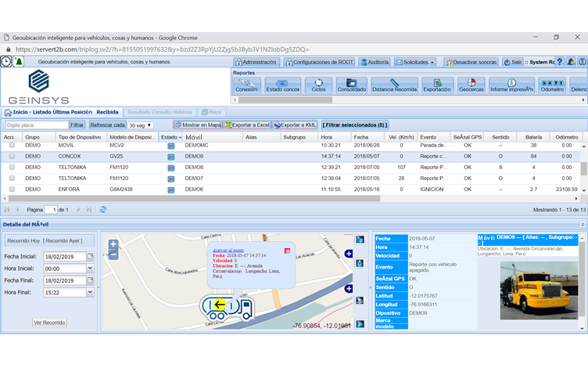Viewport: 588px width, 368px height.
Task: Open the Administración menu
Action: click(256, 62)
